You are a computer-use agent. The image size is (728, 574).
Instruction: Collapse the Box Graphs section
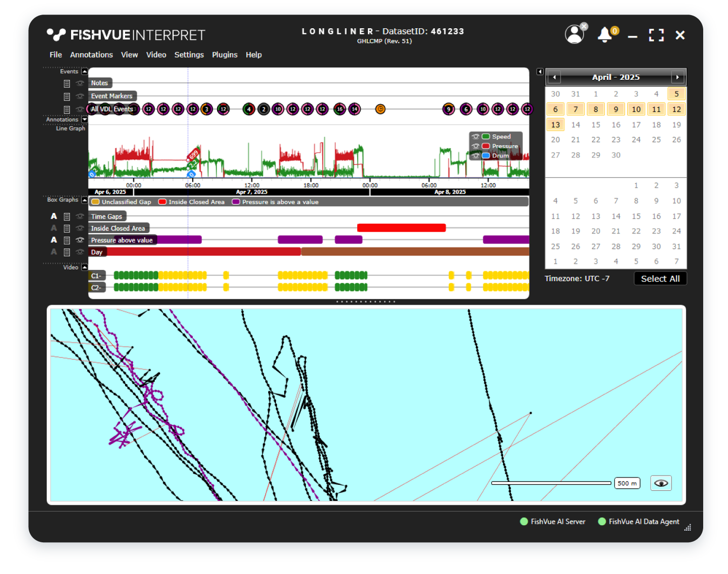click(85, 200)
